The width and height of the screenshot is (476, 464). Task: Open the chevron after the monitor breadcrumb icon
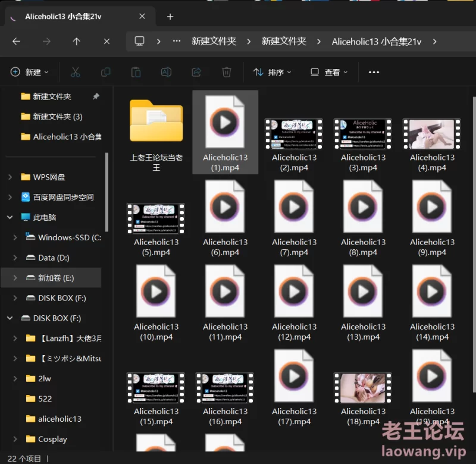point(158,41)
